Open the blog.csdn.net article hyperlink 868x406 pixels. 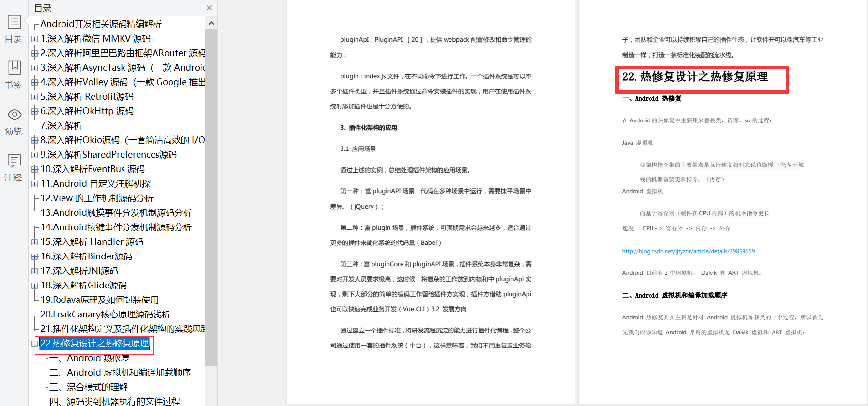coord(688,251)
